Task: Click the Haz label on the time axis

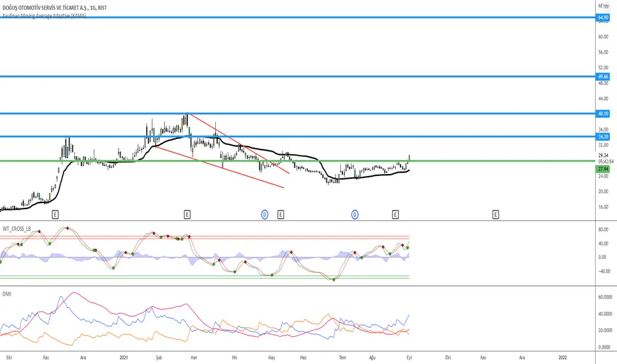Action: point(303,357)
